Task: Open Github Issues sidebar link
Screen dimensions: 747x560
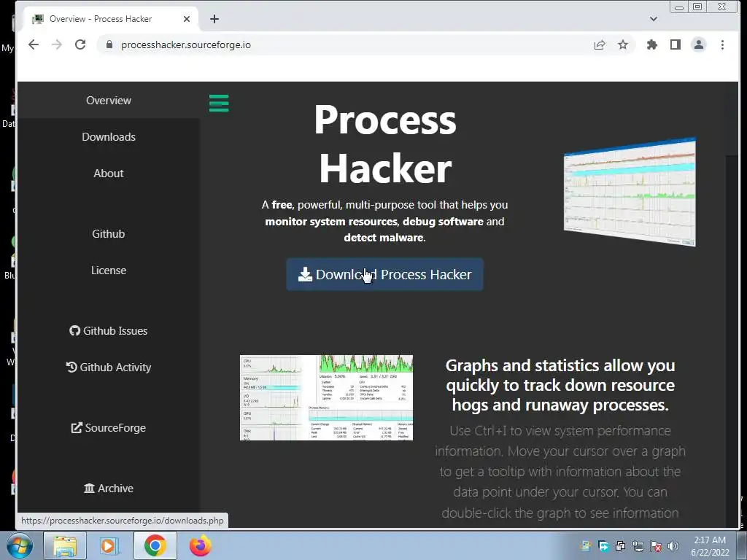Action: 109,331
